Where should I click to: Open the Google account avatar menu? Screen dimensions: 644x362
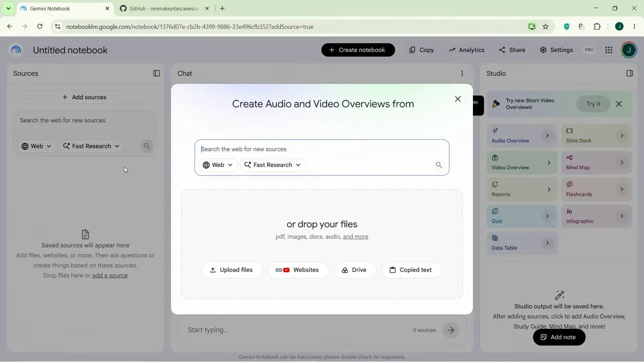(629, 50)
